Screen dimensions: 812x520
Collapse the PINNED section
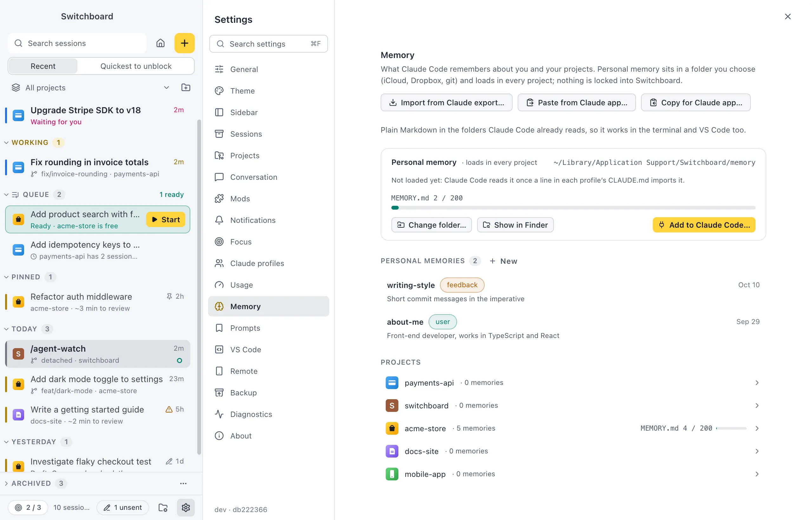6,277
